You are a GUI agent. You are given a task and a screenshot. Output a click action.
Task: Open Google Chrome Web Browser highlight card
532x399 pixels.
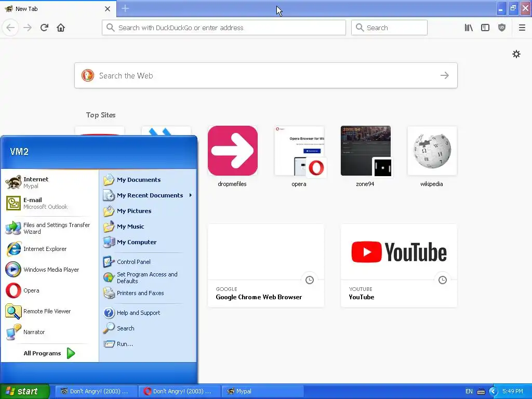(x=265, y=265)
